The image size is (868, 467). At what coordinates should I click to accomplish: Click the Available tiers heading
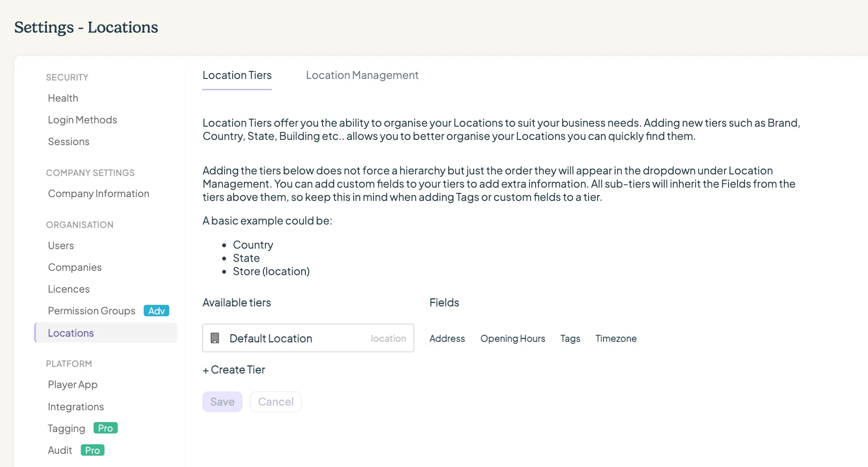point(236,303)
